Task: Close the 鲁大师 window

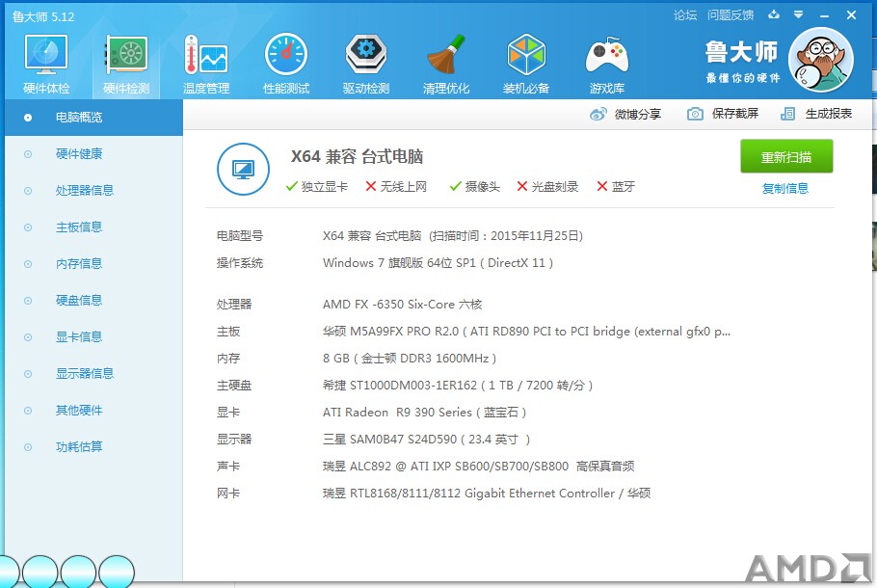Action: pyautogui.click(x=851, y=15)
